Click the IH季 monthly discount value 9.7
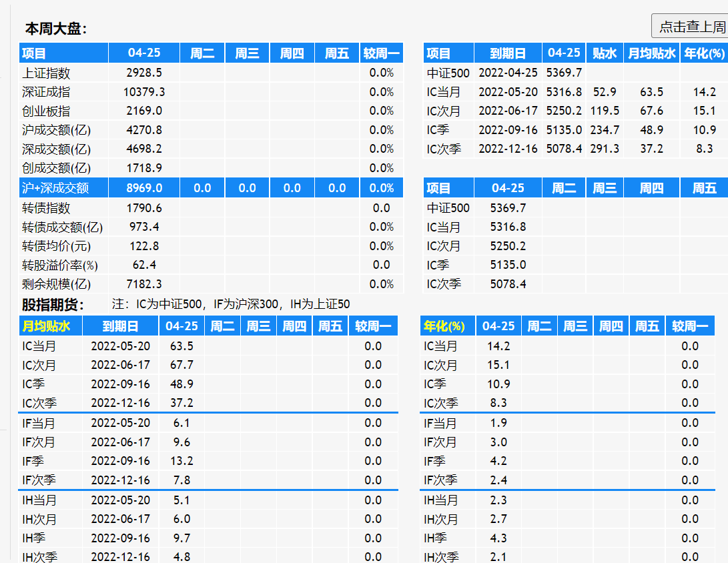Image resolution: width=728 pixels, height=563 pixels. click(181, 538)
